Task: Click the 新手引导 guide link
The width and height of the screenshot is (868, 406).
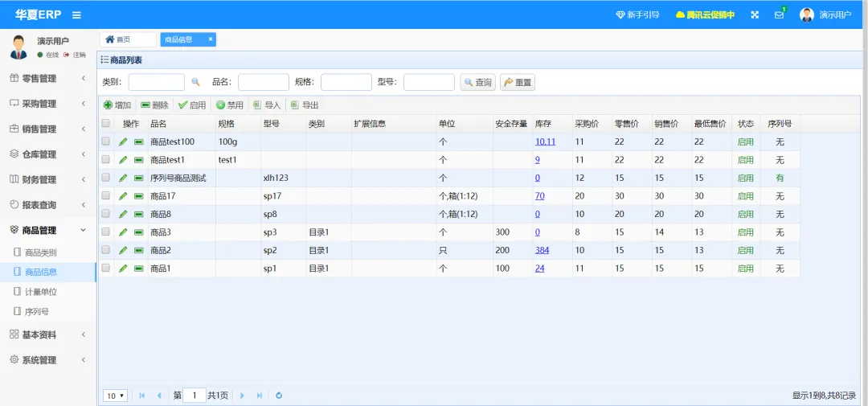Action: (637, 15)
